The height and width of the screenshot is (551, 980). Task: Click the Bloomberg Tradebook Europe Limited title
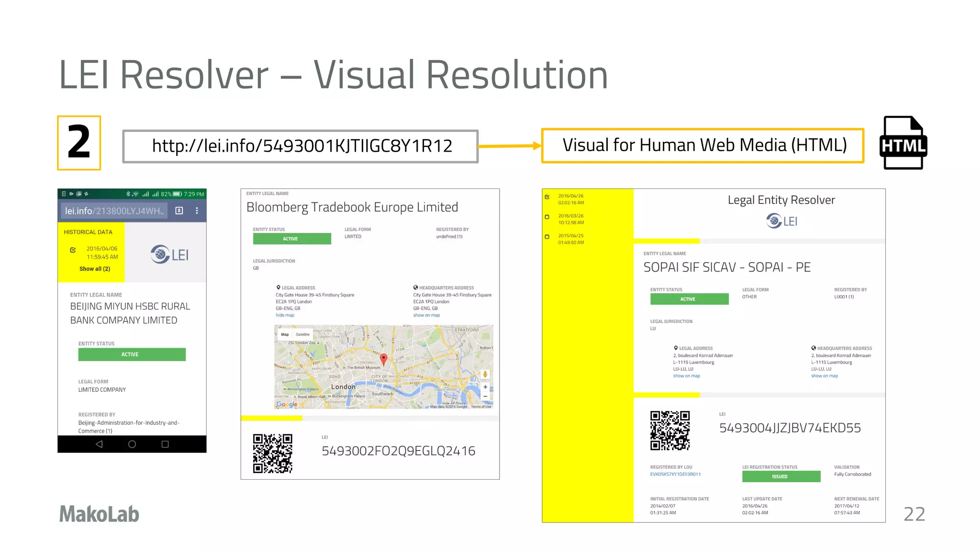pos(352,207)
